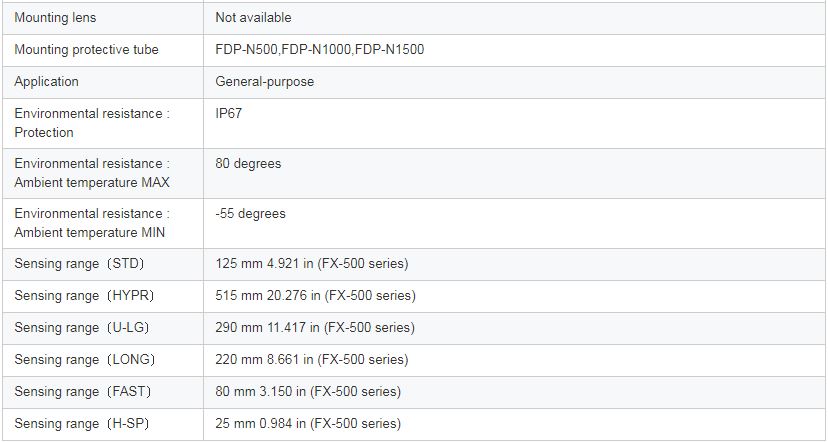Screen dimensions: 828x442
Task: Click the Environmental resistance Protection label
Action: [x=92, y=123]
